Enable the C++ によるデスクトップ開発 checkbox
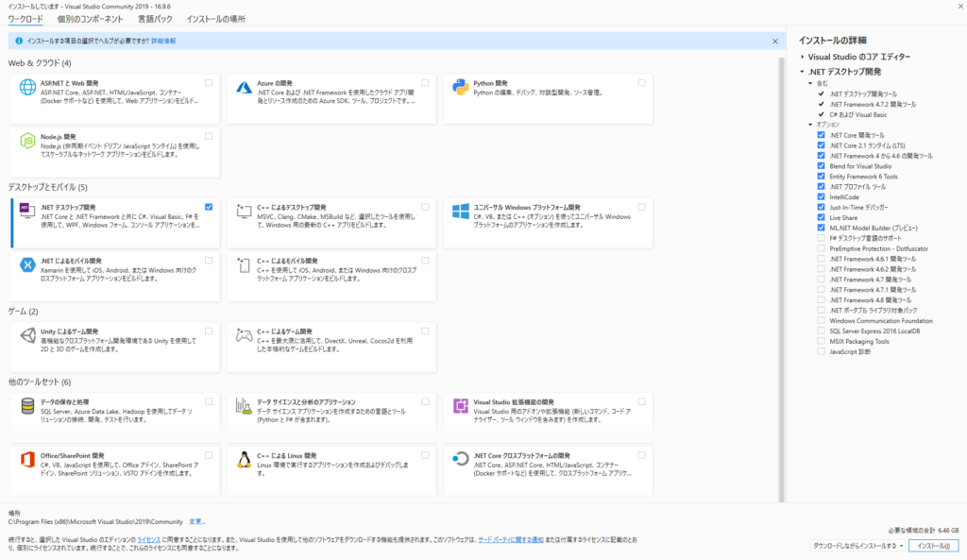This screenshot has height=560, width=967. (x=426, y=207)
